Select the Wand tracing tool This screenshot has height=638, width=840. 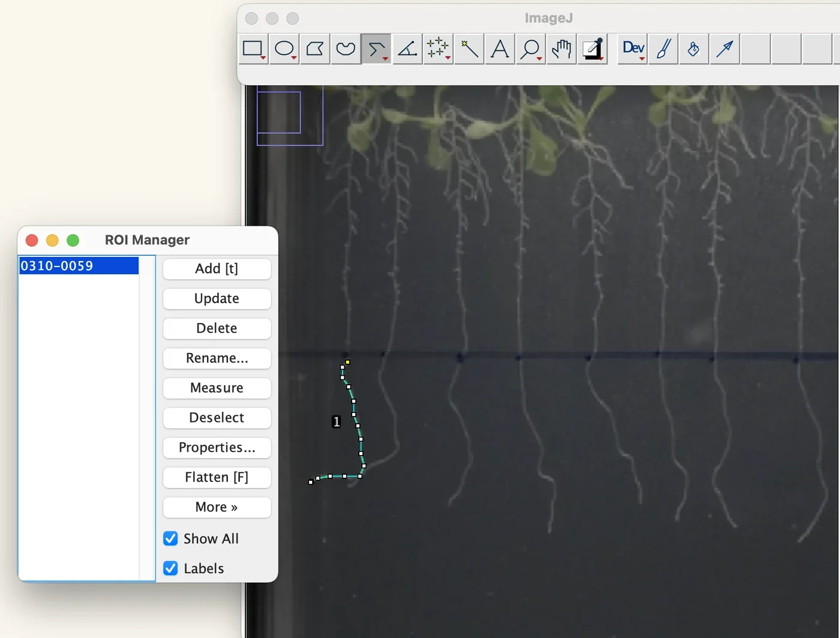(x=469, y=49)
